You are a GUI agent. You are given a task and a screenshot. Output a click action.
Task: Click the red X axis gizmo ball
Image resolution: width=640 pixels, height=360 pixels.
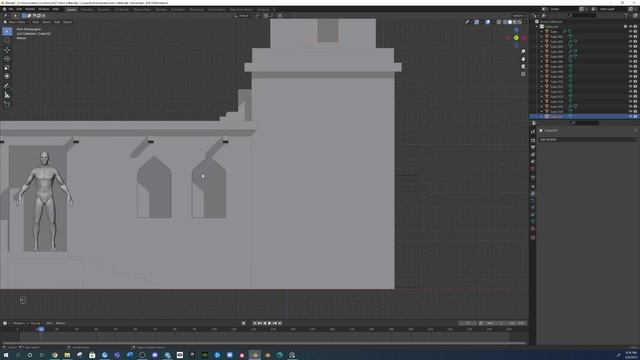coord(524,38)
